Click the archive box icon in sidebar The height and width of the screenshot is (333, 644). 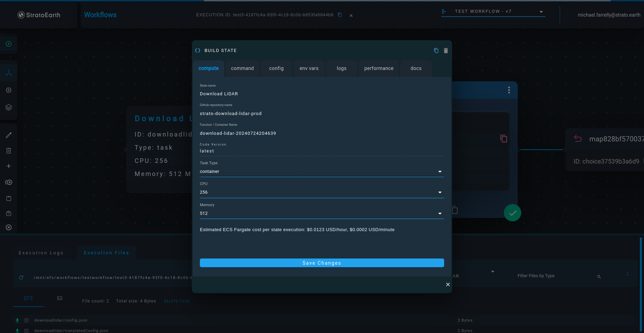pos(9,213)
